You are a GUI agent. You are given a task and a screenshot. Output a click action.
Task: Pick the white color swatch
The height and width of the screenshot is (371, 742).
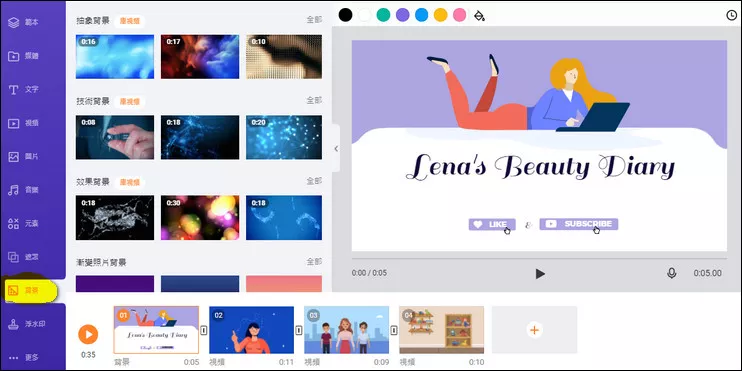click(364, 15)
